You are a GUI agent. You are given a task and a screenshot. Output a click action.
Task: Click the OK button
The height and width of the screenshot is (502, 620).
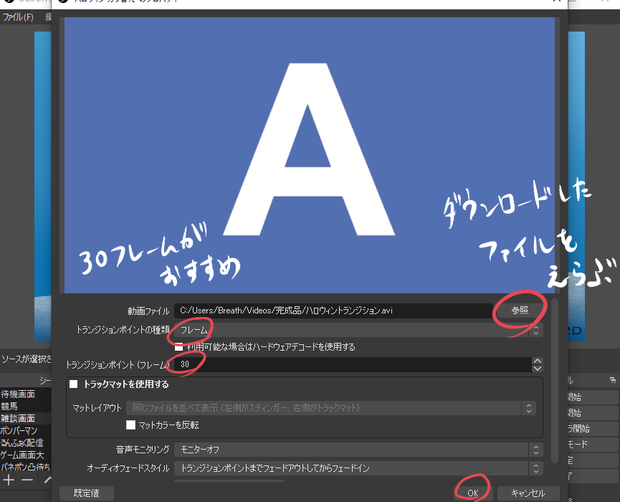[473, 493]
